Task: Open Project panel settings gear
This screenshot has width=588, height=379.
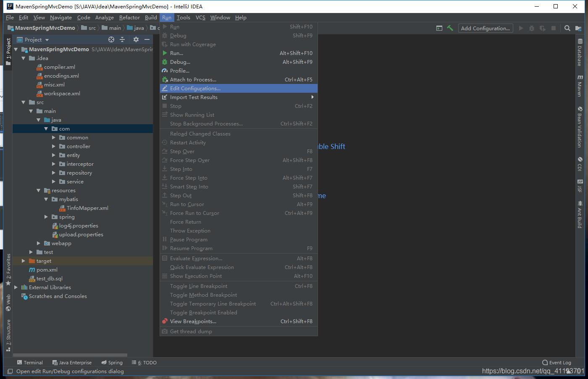Action: click(x=136, y=39)
